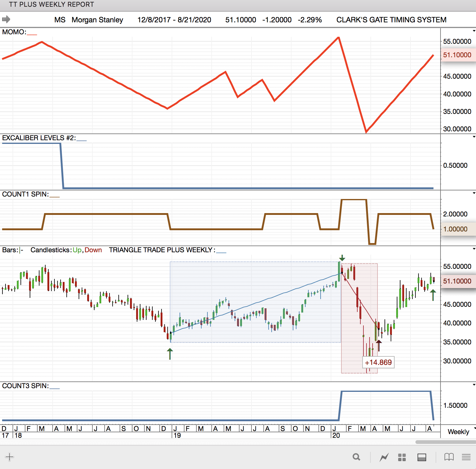Click the TT PLUS WEEKLY REPORT title tab
The width and height of the screenshot is (476, 469).
(x=51, y=5)
